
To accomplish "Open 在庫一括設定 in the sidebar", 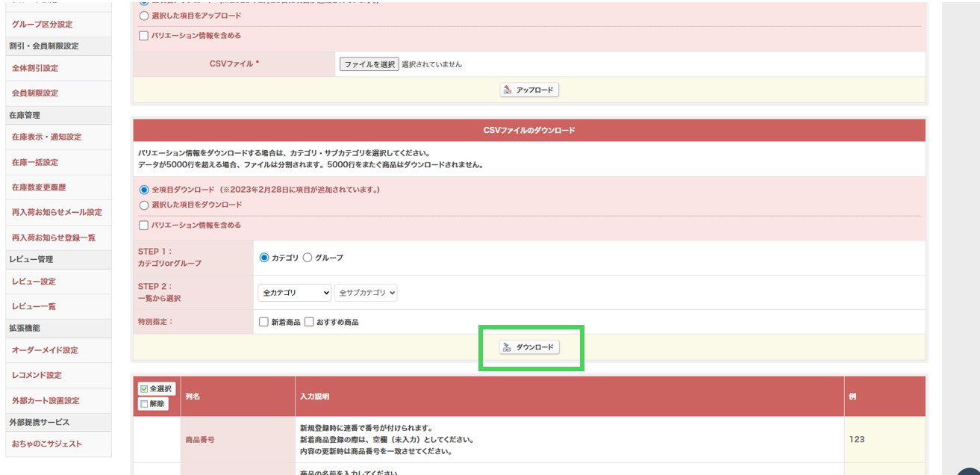I will [35, 162].
